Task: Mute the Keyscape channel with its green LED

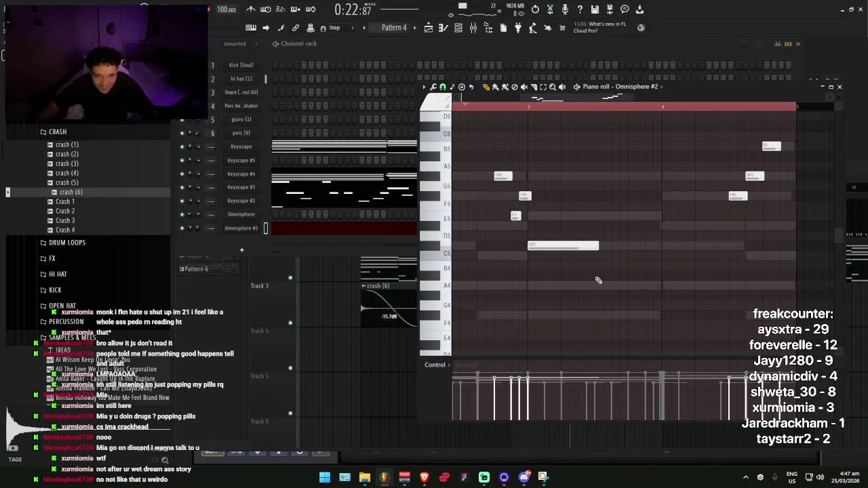Action: point(182,146)
